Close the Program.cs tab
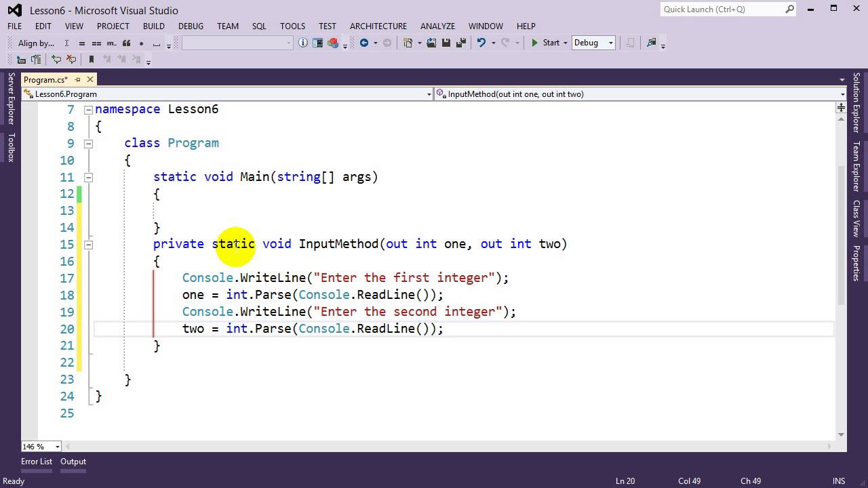 pos(90,79)
